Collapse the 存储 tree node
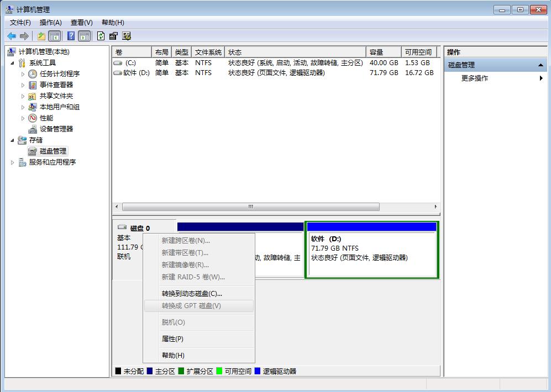 [x=12, y=140]
